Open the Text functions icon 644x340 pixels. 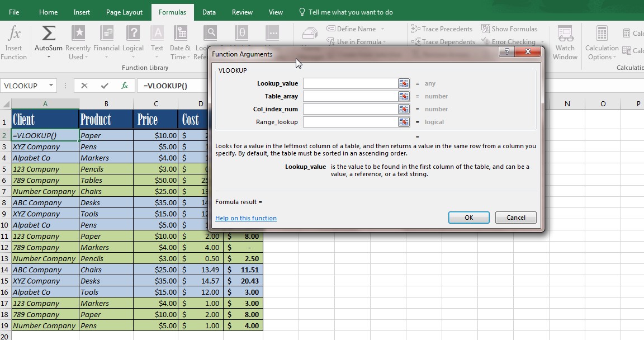[157, 33]
